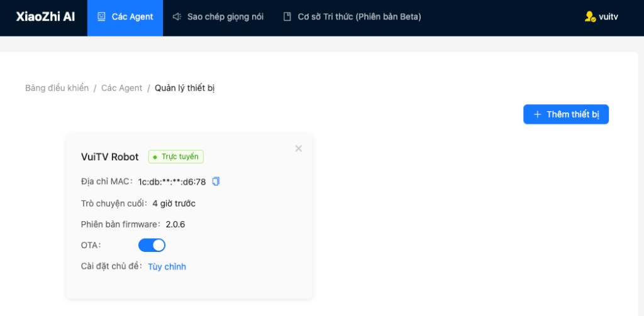This screenshot has width=644, height=316.
Task: Click the robot icon in Các Agent tab
Action: coord(101,17)
